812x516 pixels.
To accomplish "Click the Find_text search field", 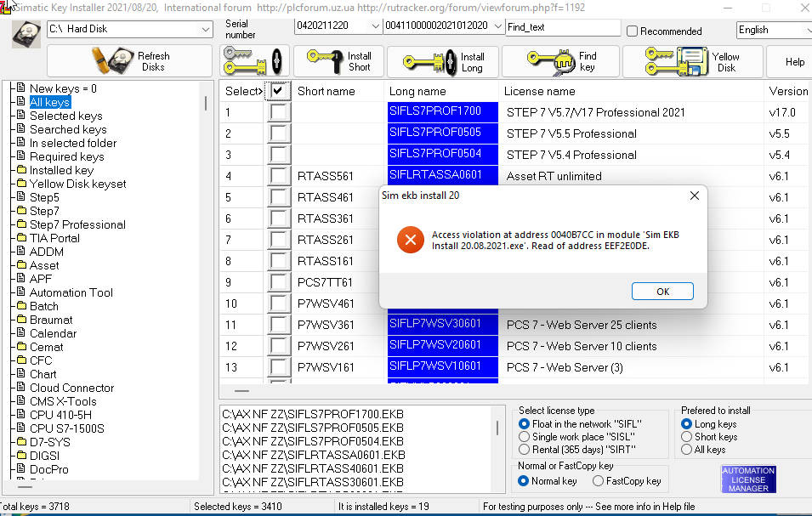I will pos(562,27).
